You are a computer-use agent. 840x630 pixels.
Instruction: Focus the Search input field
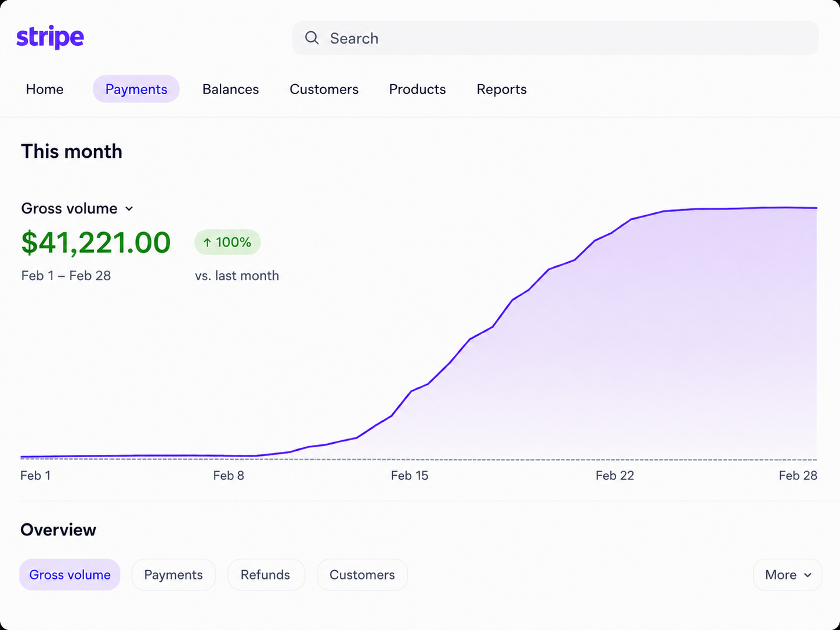tap(556, 38)
